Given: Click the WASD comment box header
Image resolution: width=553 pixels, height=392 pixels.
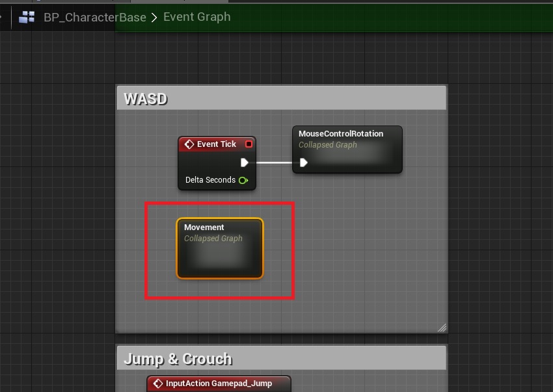Looking at the screenshot, I should (x=281, y=99).
